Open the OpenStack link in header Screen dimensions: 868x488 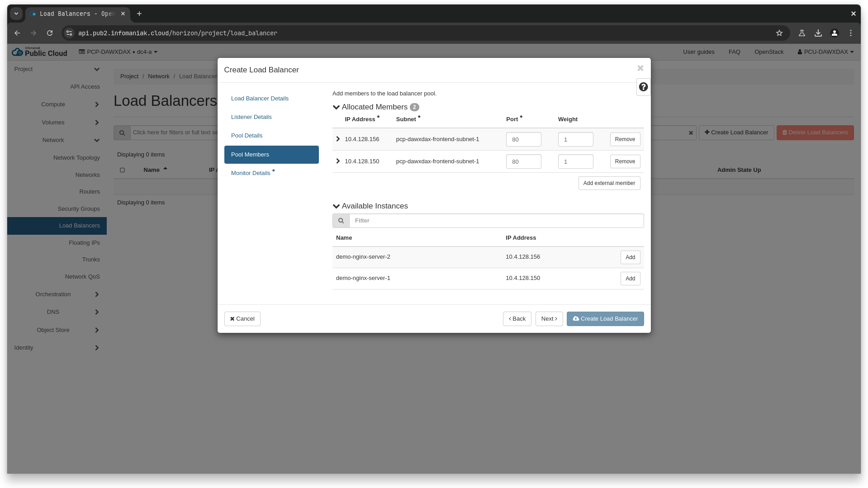pos(768,52)
